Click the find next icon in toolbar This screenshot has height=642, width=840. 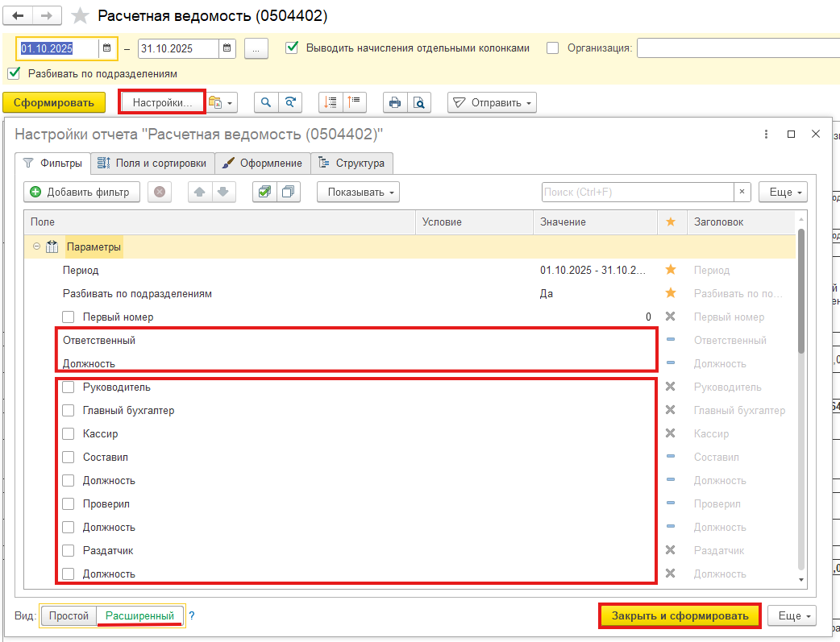click(x=290, y=102)
